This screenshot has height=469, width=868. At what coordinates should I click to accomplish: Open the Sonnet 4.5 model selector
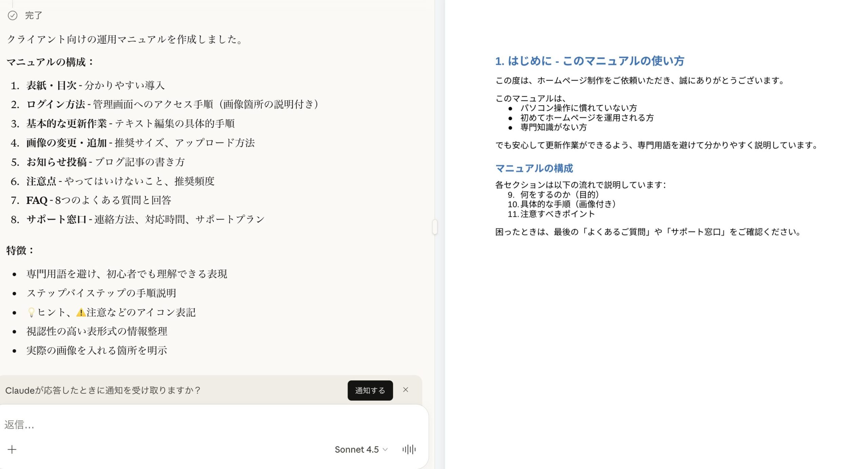tap(361, 449)
